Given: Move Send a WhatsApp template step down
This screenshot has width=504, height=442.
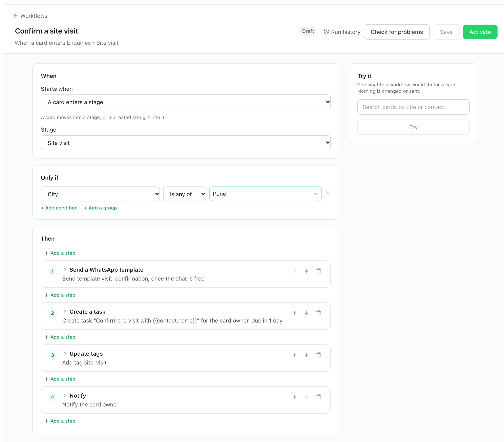Looking at the screenshot, I should click(306, 271).
